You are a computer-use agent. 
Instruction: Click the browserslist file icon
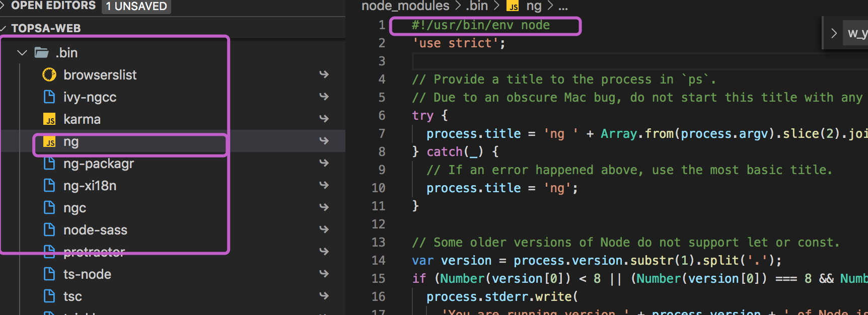(x=49, y=74)
